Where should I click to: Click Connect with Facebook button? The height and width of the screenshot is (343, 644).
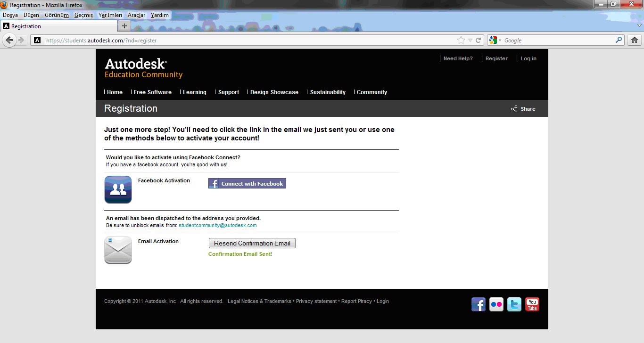coord(247,183)
